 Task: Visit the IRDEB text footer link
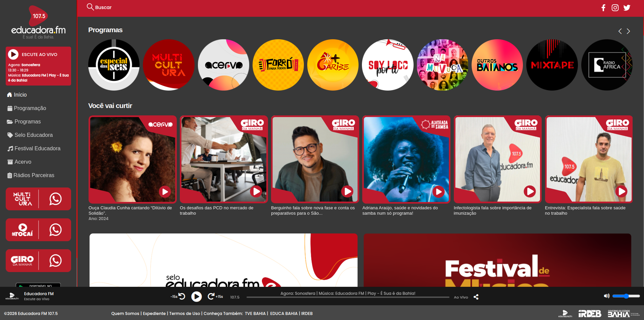[x=307, y=314]
